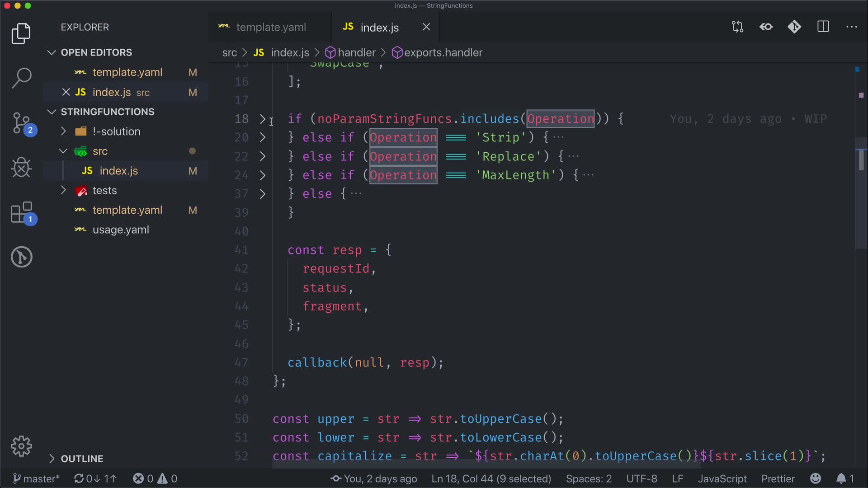The width and height of the screenshot is (868, 488).
Task: Collapse the OPEN EDITORS section
Action: (x=52, y=52)
